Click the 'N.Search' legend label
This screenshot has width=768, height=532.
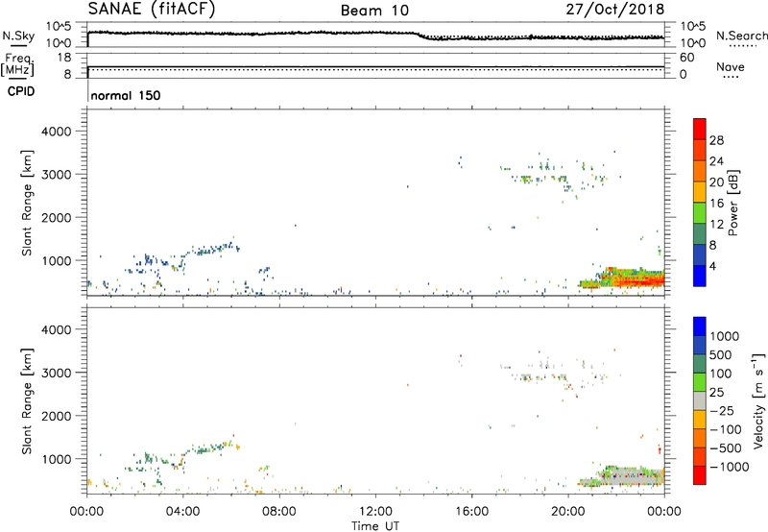pos(741,36)
